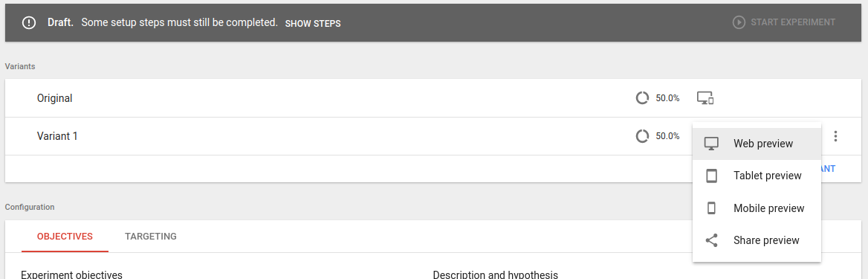Click the share icon in preview menu

711,240
